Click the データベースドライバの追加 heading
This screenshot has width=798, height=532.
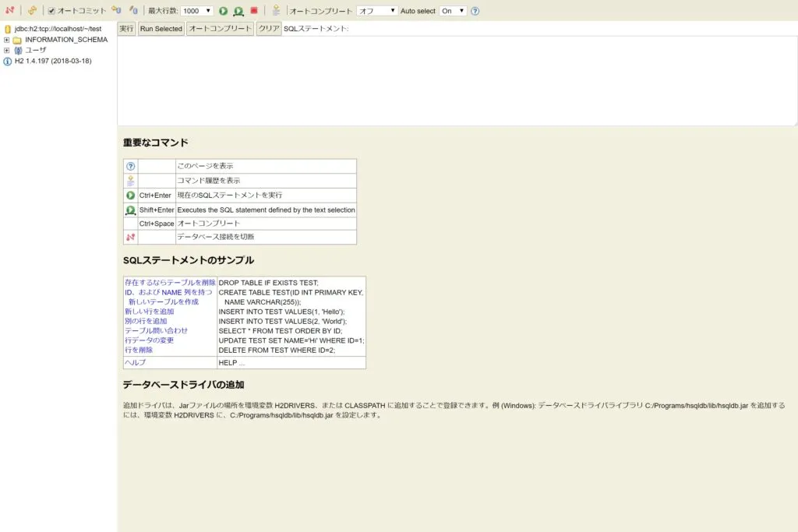pyautogui.click(x=183, y=385)
